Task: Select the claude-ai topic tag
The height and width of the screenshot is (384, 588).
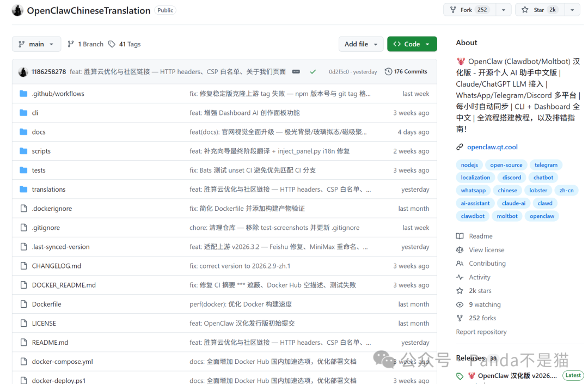Action: click(513, 203)
